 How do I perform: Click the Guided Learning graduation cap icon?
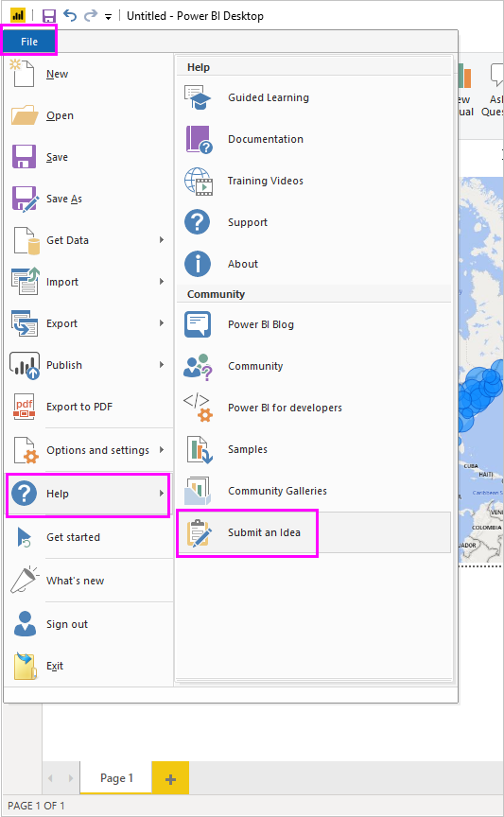click(197, 97)
